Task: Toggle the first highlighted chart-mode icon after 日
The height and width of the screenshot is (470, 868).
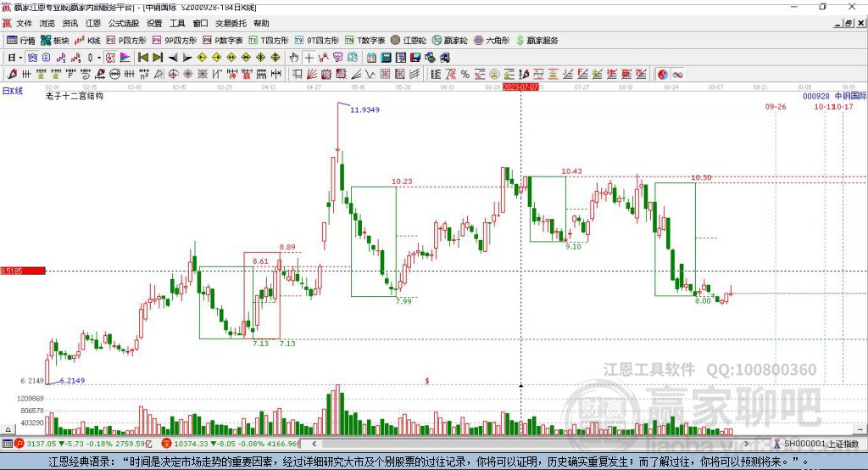Action: click(x=32, y=58)
